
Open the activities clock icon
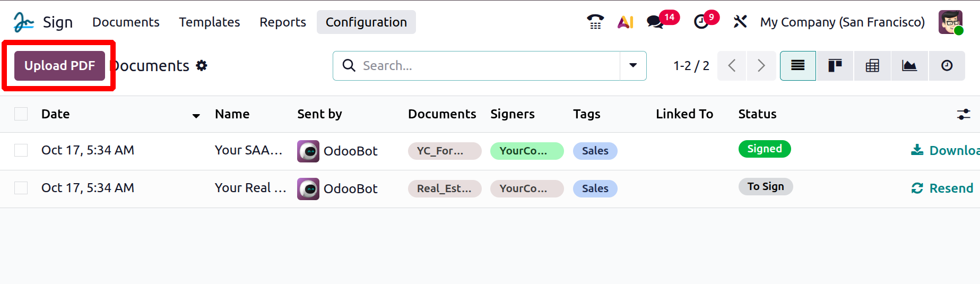tap(701, 22)
